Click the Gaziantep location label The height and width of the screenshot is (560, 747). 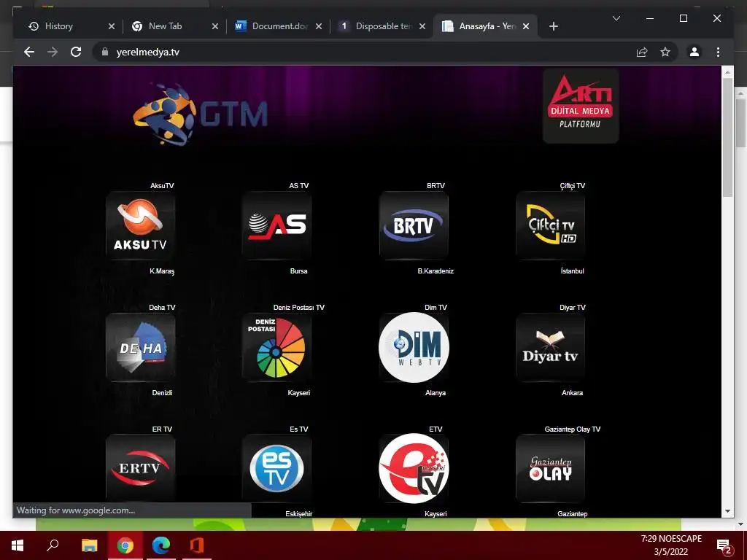tap(572, 514)
